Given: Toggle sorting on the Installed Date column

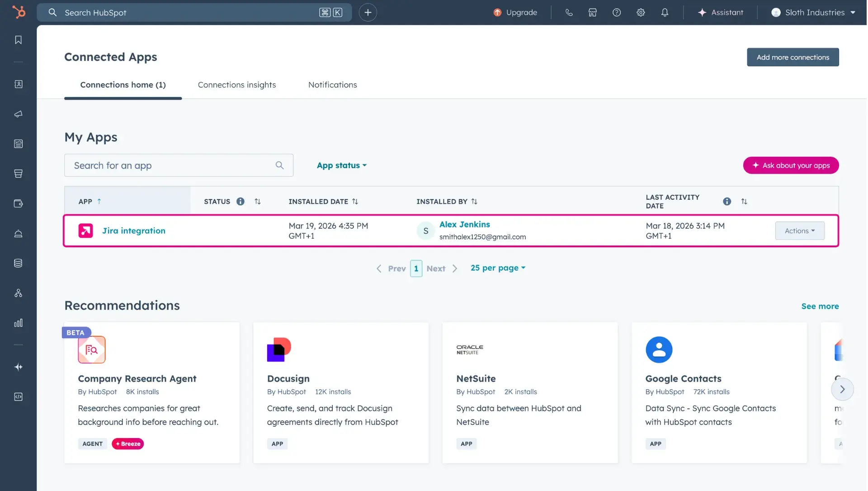Looking at the screenshot, I should pyautogui.click(x=355, y=201).
